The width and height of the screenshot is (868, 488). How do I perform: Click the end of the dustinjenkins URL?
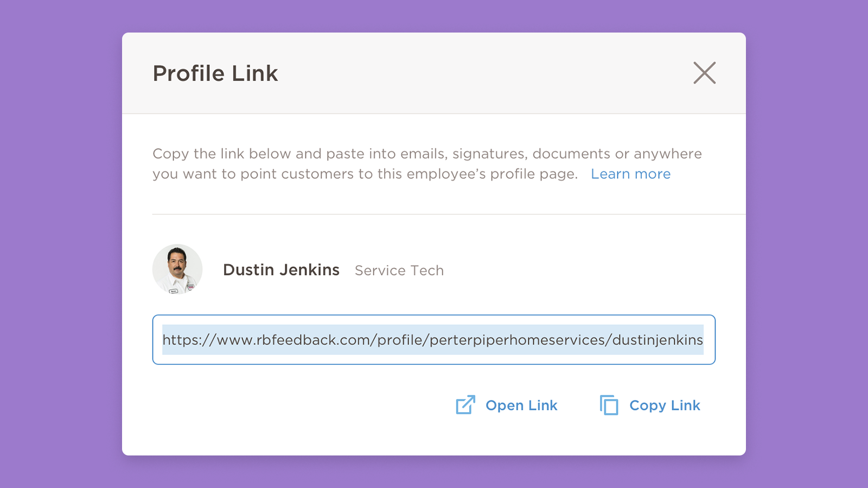click(x=700, y=340)
